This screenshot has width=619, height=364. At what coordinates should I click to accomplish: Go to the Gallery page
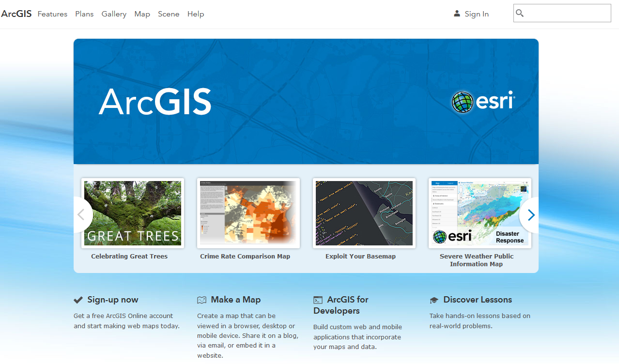click(114, 14)
